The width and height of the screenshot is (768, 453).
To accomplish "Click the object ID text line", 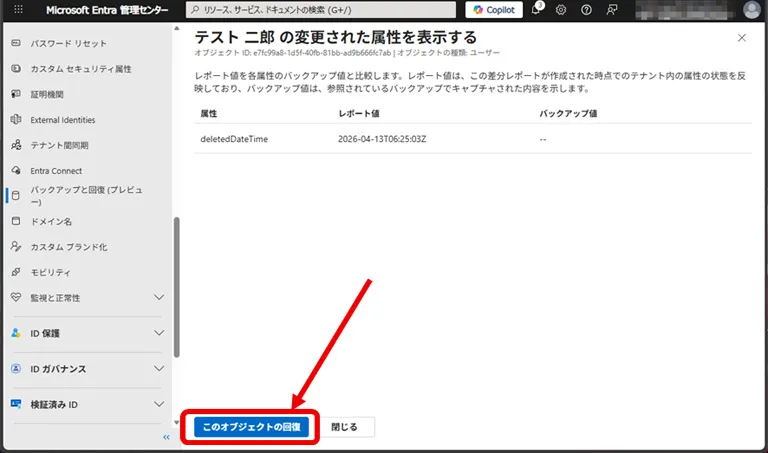I will 347,52.
